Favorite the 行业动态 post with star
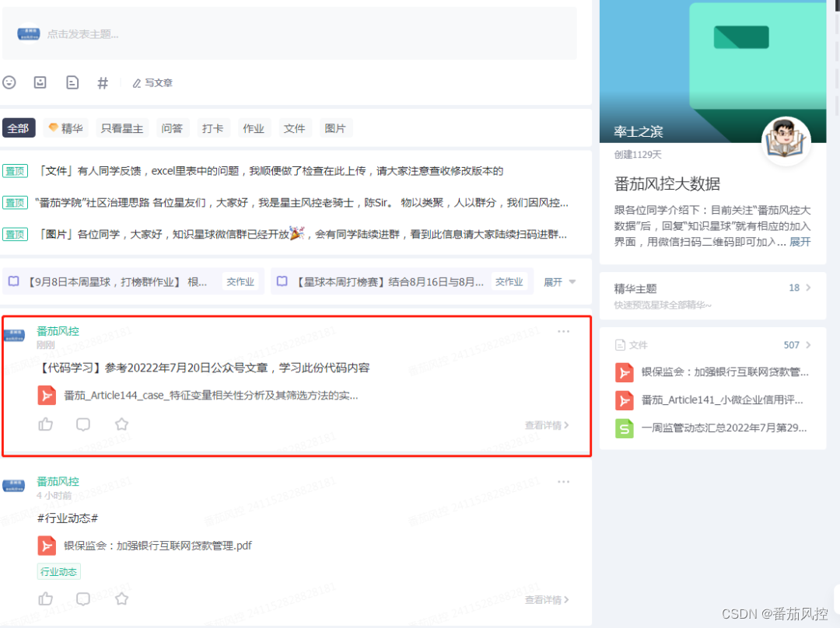The width and height of the screenshot is (840, 628). tap(121, 598)
